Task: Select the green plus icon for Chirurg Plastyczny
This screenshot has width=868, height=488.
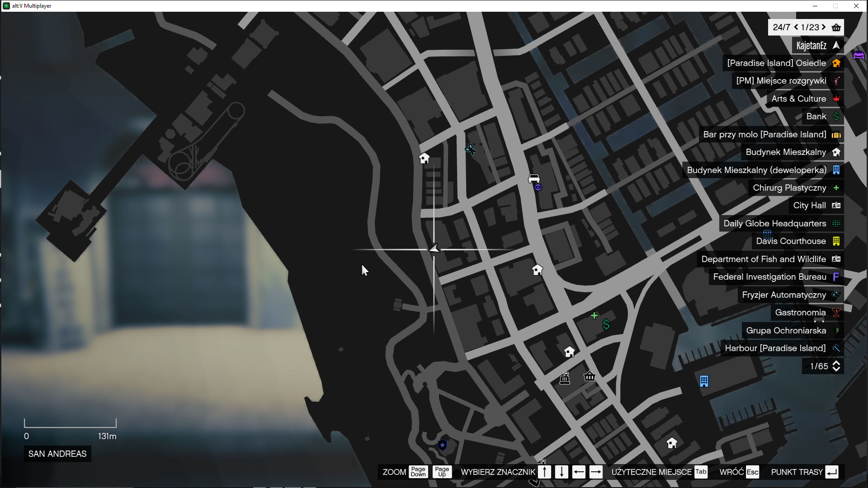Action: click(836, 188)
